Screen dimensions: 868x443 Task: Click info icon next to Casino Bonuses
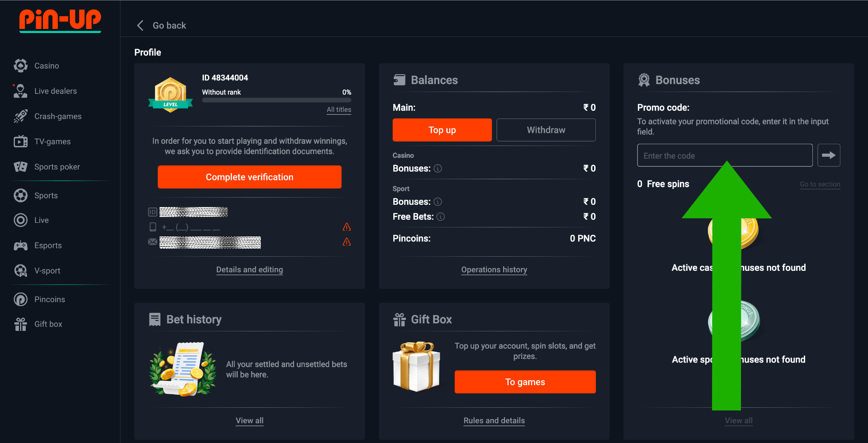click(438, 169)
